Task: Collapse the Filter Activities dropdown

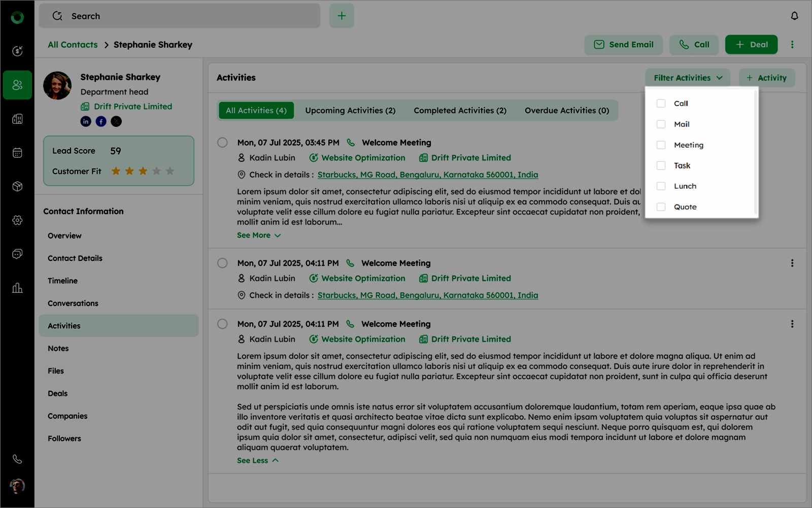Action: (687, 78)
